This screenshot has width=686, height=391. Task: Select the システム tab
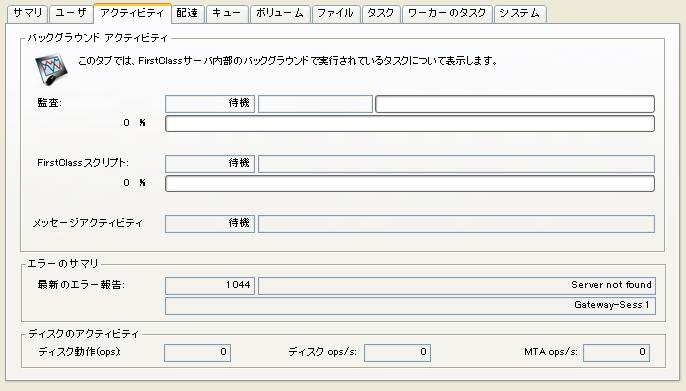(520, 14)
